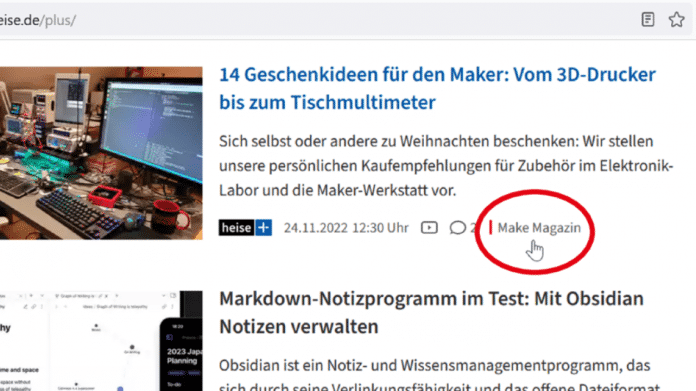Click the video play icon beside the date
This screenshot has width=696, height=391.
click(x=429, y=228)
